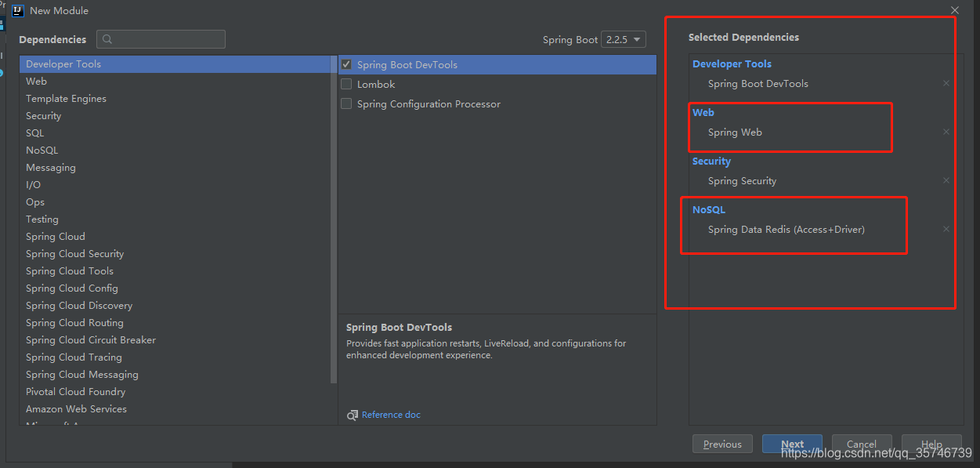Select the Spring Cloud Routing category

point(175,323)
